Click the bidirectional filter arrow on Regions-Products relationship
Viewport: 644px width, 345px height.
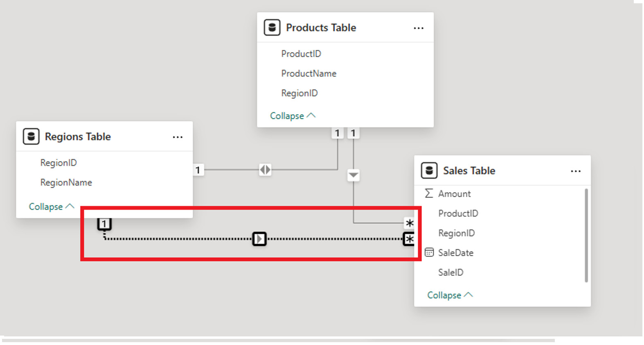tap(265, 169)
